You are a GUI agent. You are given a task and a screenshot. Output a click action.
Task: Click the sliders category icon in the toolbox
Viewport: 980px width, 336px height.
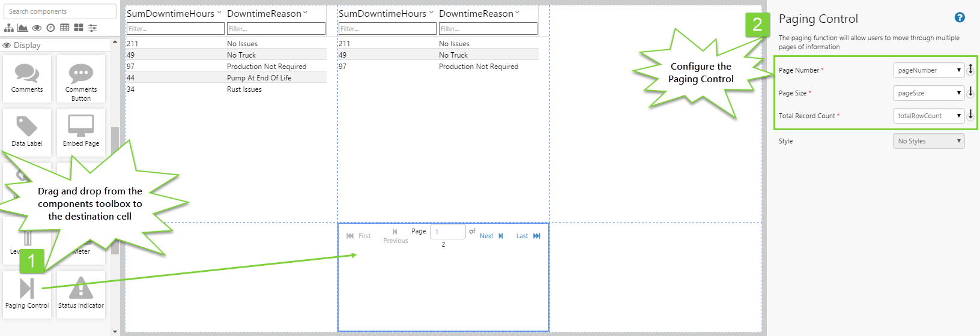[92, 28]
